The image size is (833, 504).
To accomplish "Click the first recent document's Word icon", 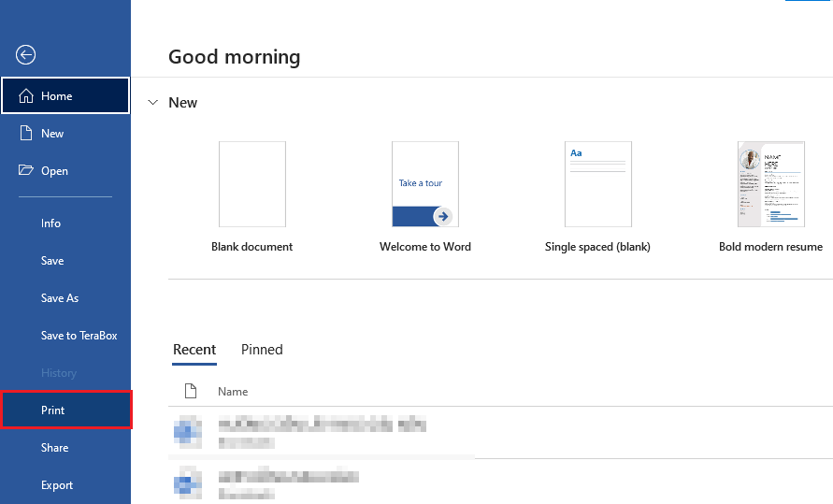I will point(188,432).
